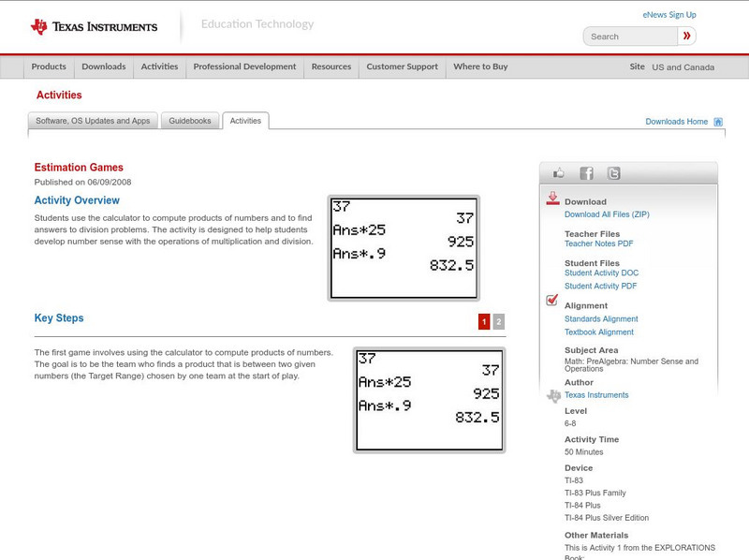Click the TI-84 Plus Silver Edition entry
Viewport: 749px width, 560px height.
click(x=607, y=518)
